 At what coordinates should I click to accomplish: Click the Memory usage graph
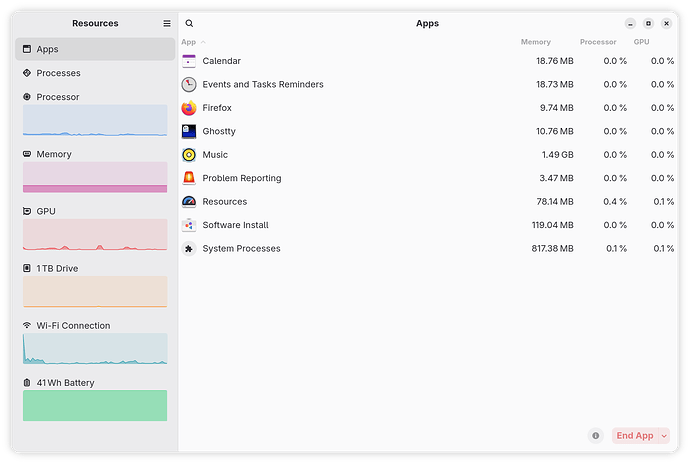(x=95, y=177)
